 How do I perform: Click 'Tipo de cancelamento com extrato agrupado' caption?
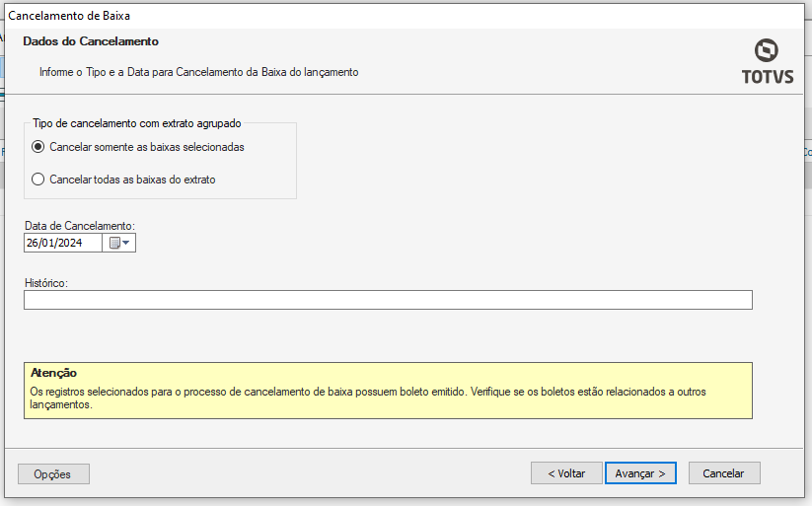point(137,124)
